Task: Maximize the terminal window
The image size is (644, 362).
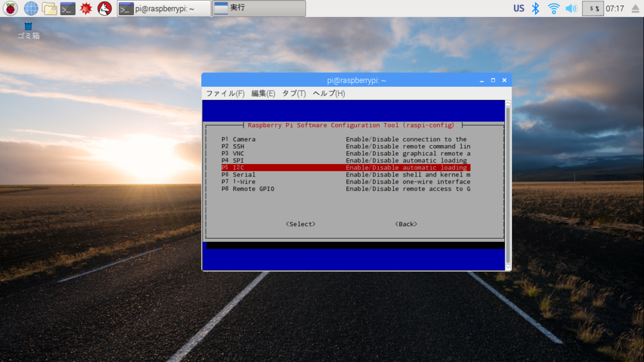Action: click(x=493, y=80)
